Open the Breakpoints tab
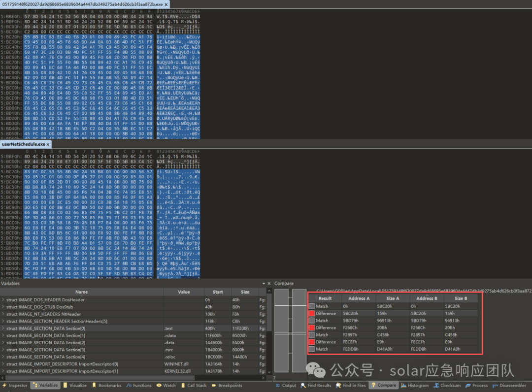532x392 pixels. coord(227,385)
